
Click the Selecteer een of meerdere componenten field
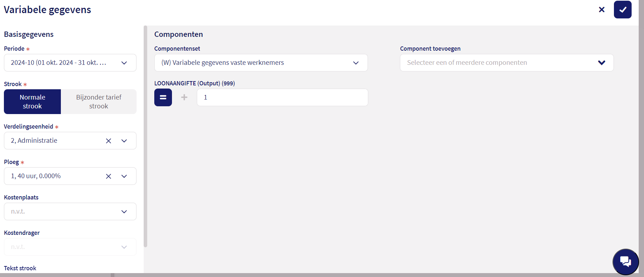[495, 63]
